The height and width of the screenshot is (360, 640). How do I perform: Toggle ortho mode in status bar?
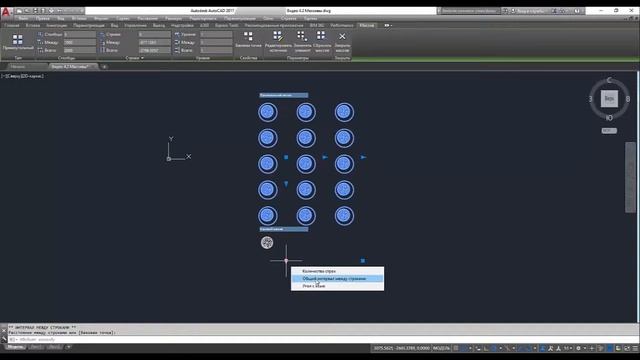coord(486,348)
